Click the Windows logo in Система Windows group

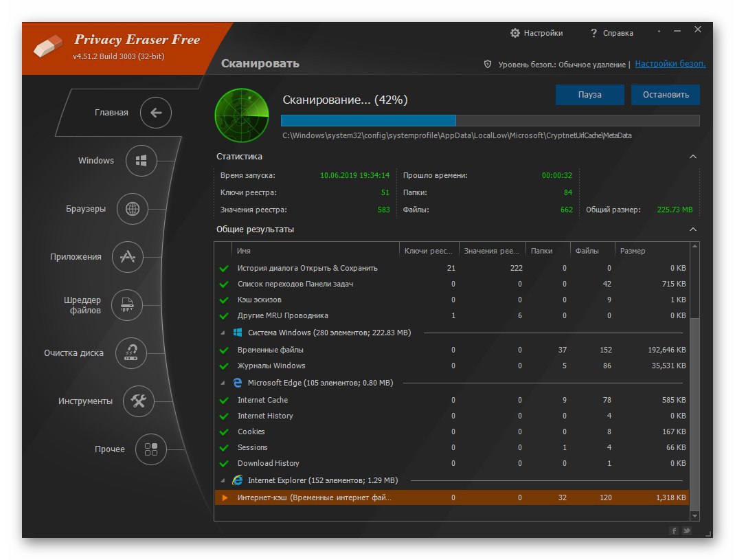pyautogui.click(x=238, y=333)
